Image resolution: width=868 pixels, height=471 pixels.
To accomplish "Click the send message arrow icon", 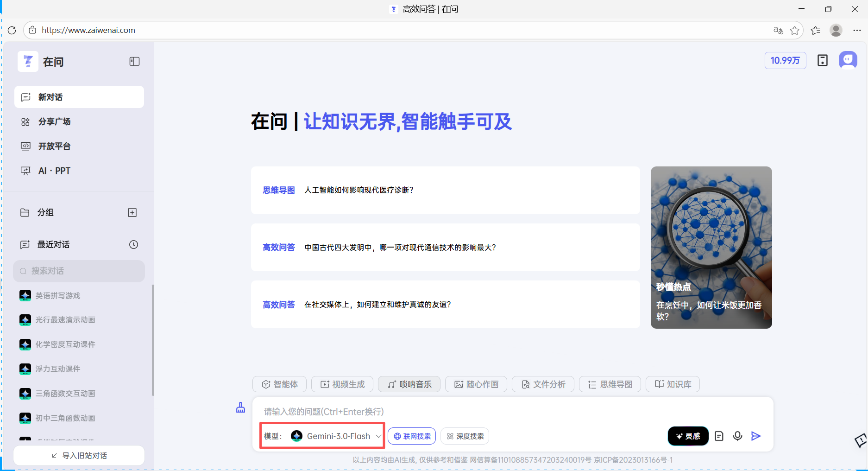I will (756, 436).
